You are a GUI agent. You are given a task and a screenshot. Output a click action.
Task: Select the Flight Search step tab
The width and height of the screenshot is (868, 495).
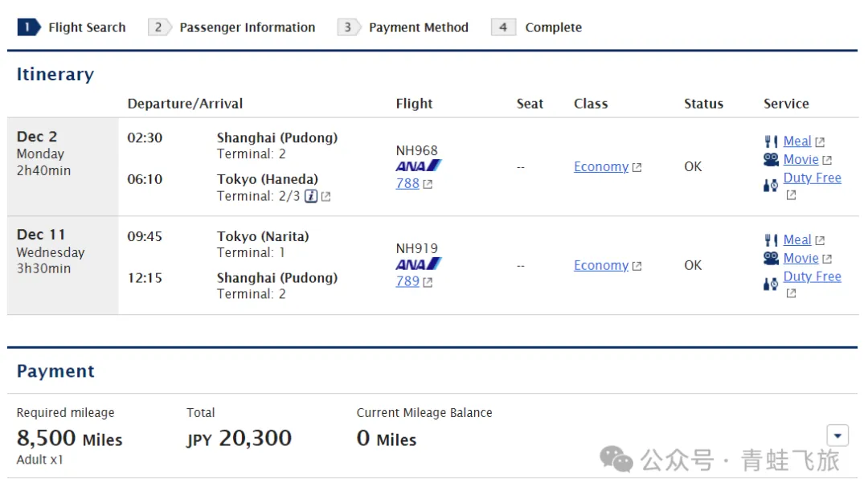[x=72, y=27]
